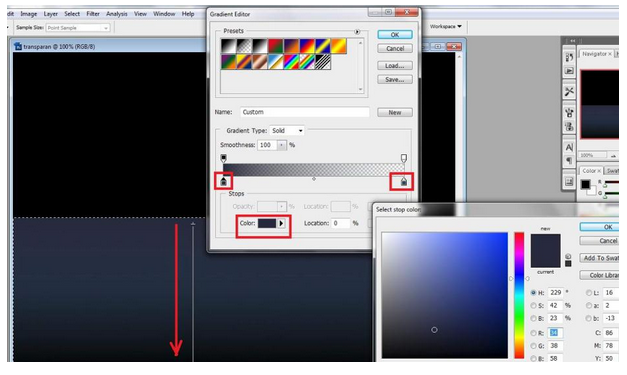Click the vertical hue spectrum slider
This screenshot has height=375, width=627.
point(519,295)
